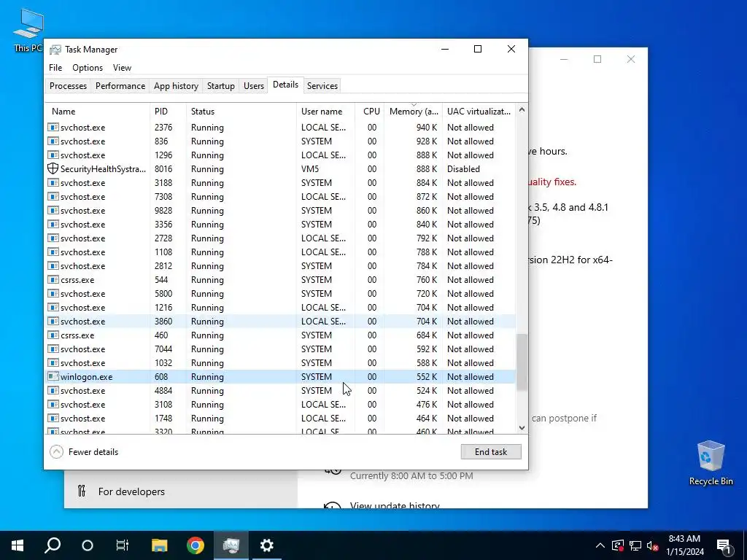Viewport: 747px width, 560px height.
Task: Select the row with PID 3860
Action: click(x=280, y=321)
